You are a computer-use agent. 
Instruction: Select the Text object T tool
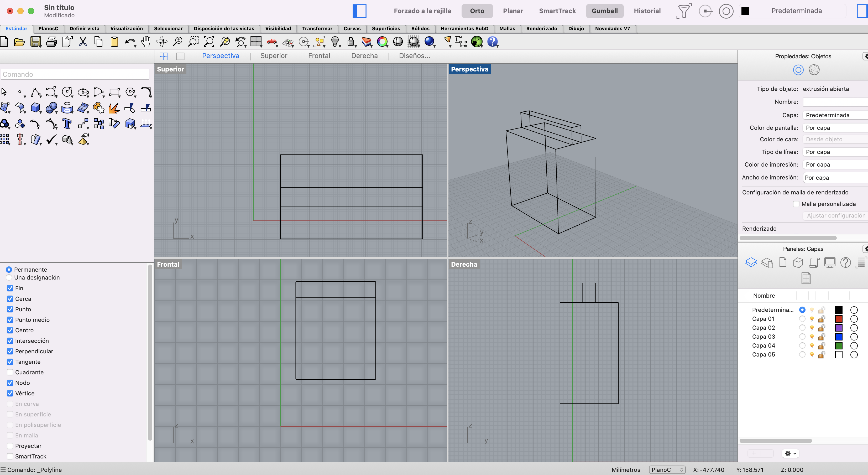pos(67,124)
